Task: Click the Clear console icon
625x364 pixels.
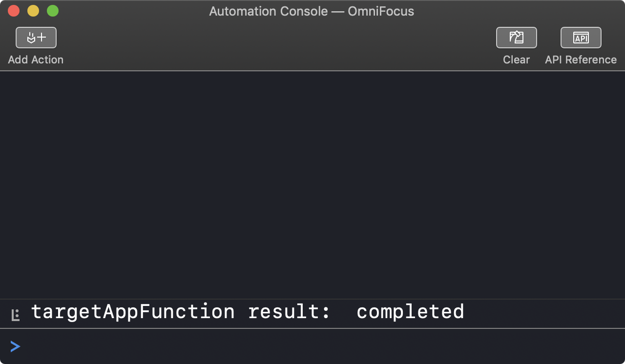Action: 516,38
